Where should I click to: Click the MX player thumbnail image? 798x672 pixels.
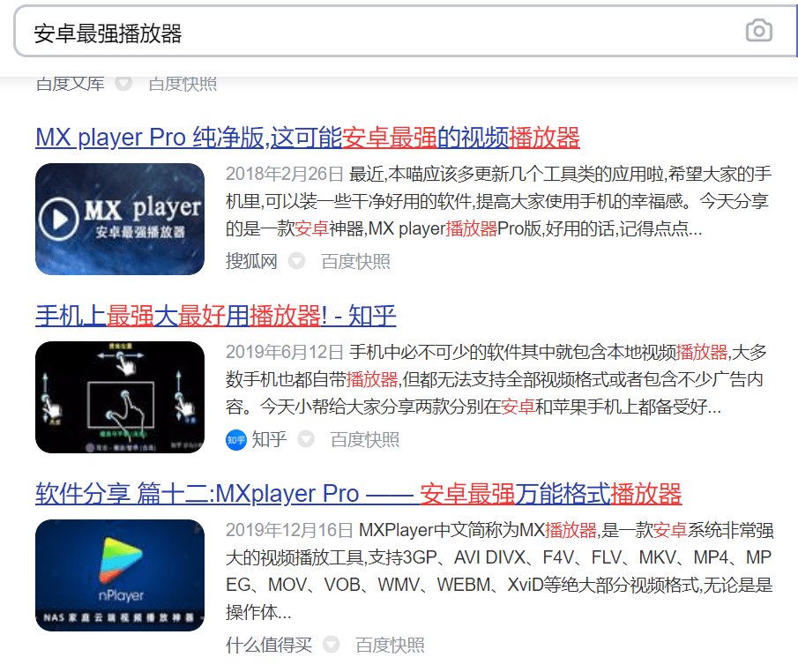pos(120,219)
